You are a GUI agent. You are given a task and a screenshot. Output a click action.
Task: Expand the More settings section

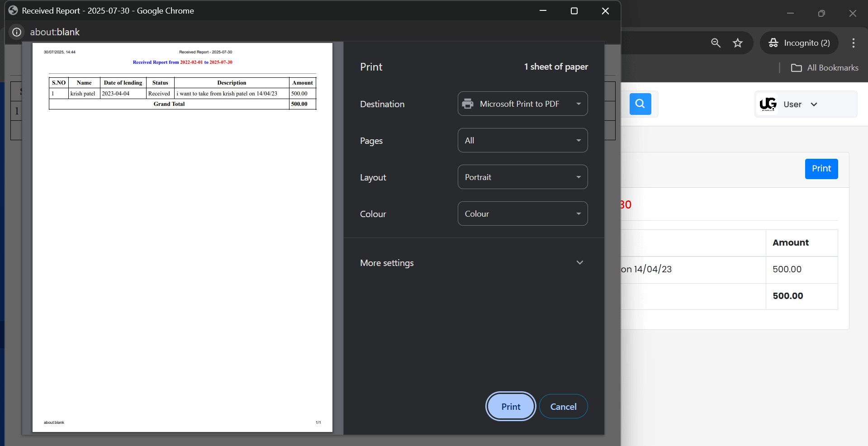[473, 263]
